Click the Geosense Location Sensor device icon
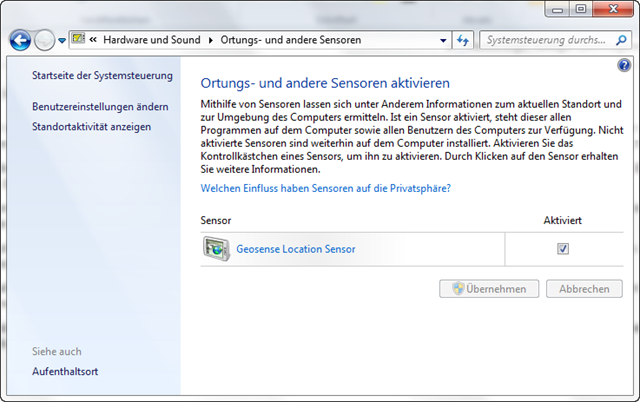The image size is (640, 402). point(215,249)
